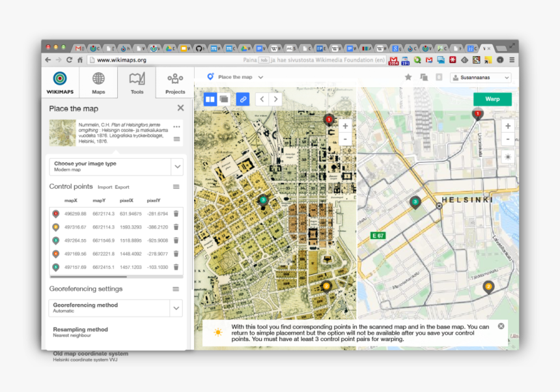
Task: Open the three-dot options for the map record
Action: [x=176, y=127]
